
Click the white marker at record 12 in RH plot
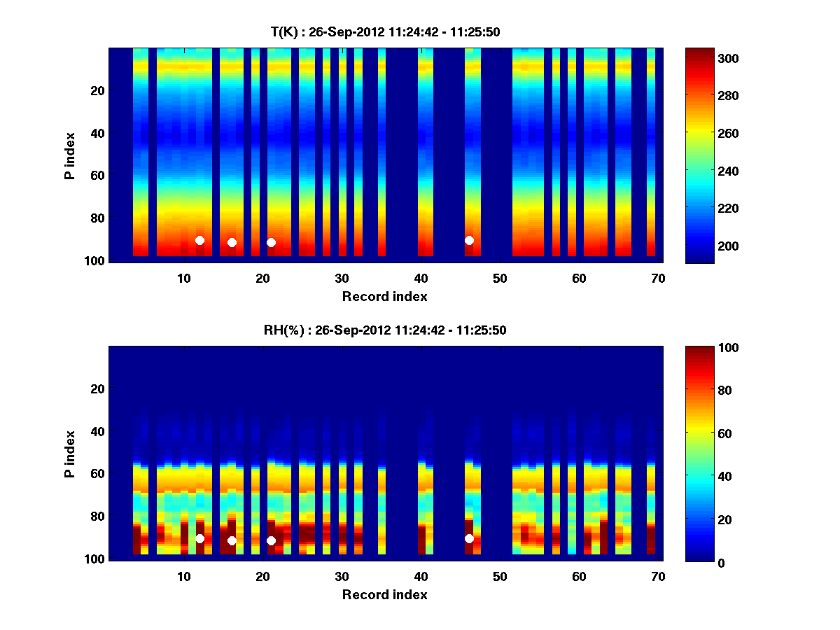point(199,538)
